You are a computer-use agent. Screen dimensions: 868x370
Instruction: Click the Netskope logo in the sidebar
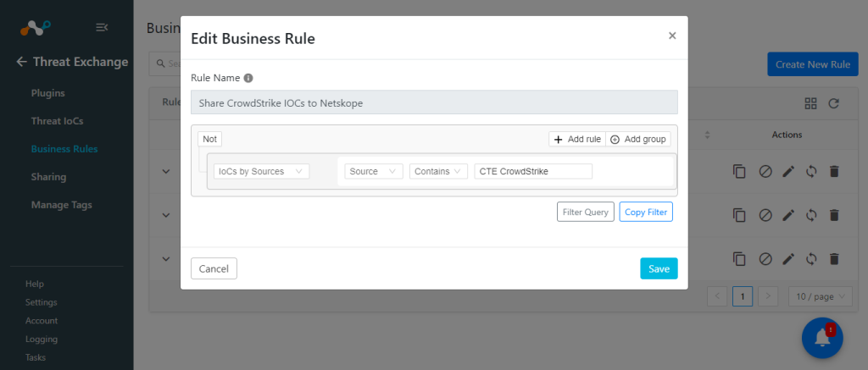point(36,27)
